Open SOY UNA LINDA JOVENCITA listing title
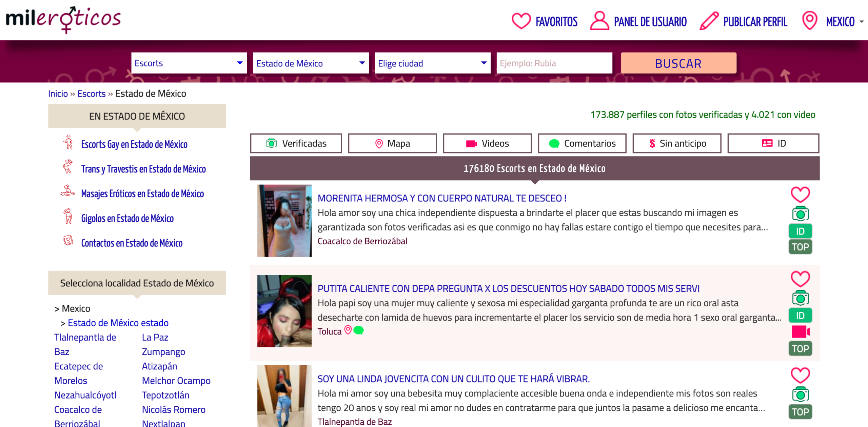868x427 pixels. coord(454,379)
